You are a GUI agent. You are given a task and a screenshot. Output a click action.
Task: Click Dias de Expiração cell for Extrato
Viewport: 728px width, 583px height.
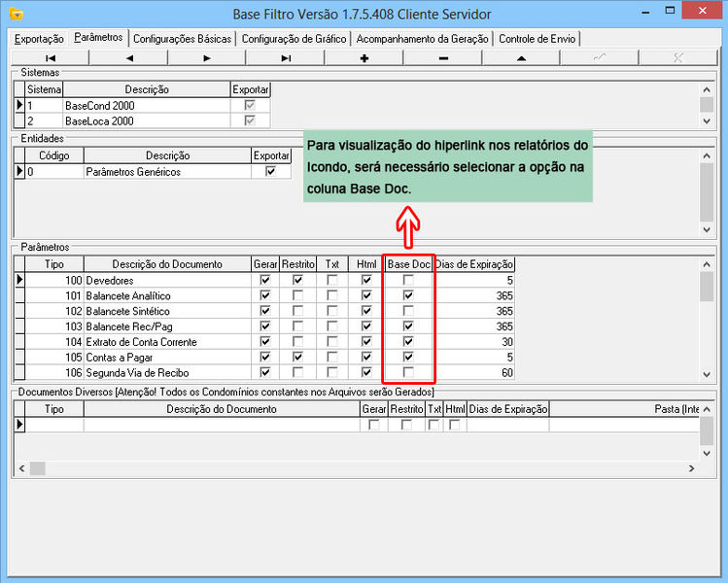tap(474, 342)
